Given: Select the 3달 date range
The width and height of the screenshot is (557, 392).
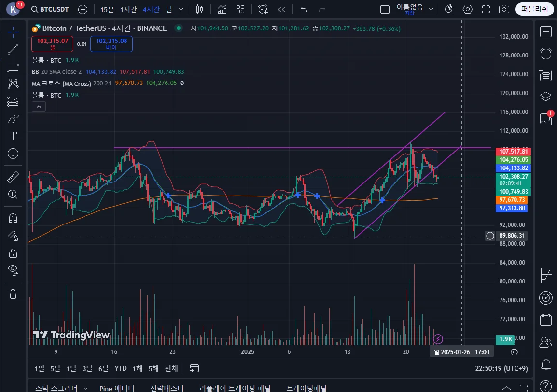Looking at the screenshot, I should click(87, 368).
